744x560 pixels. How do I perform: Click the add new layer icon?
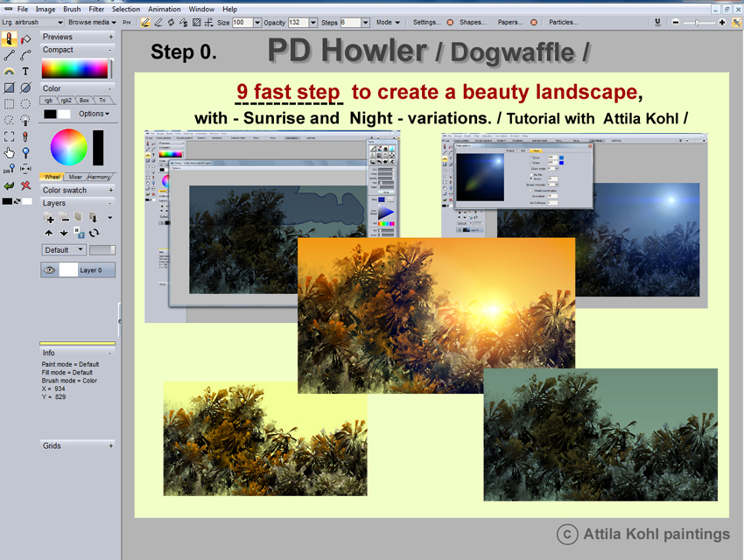click(49, 218)
